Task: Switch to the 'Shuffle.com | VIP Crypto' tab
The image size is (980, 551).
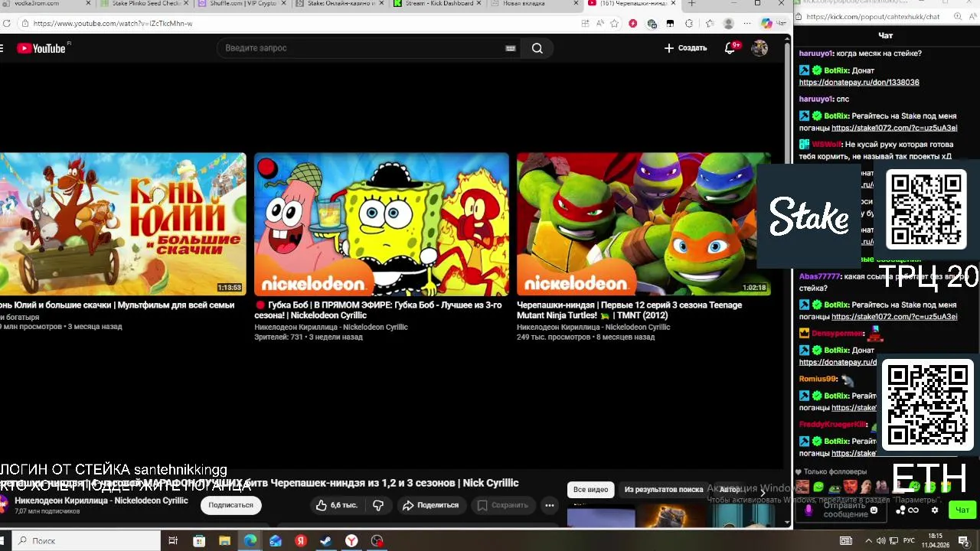Action: tap(241, 4)
